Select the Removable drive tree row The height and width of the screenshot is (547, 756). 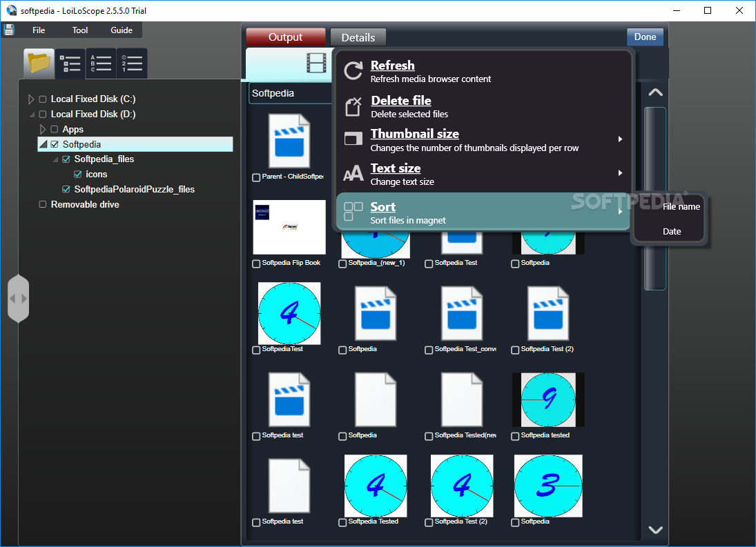[x=85, y=205]
